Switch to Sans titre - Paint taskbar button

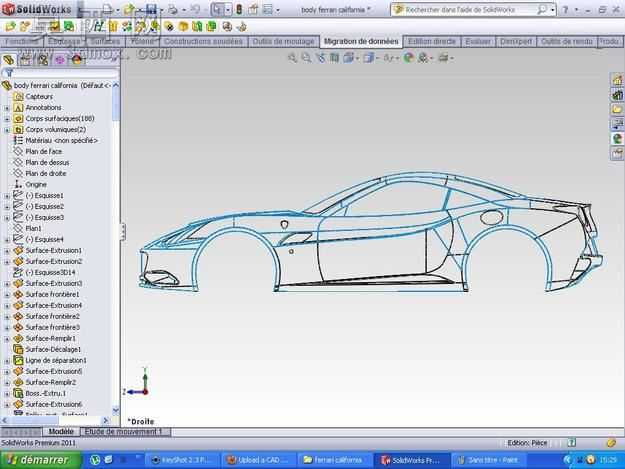click(x=489, y=460)
